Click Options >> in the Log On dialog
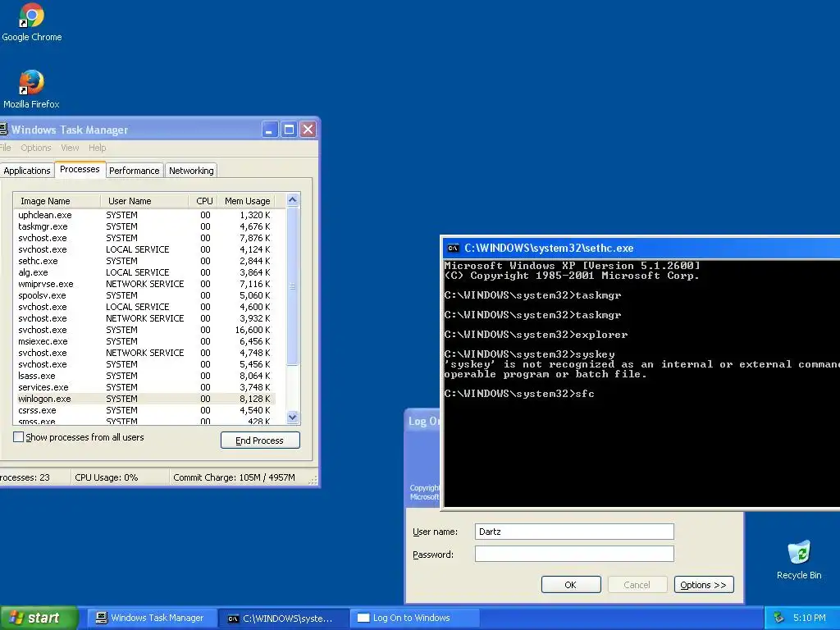Viewport: 840px width, 630px height. coord(703,585)
